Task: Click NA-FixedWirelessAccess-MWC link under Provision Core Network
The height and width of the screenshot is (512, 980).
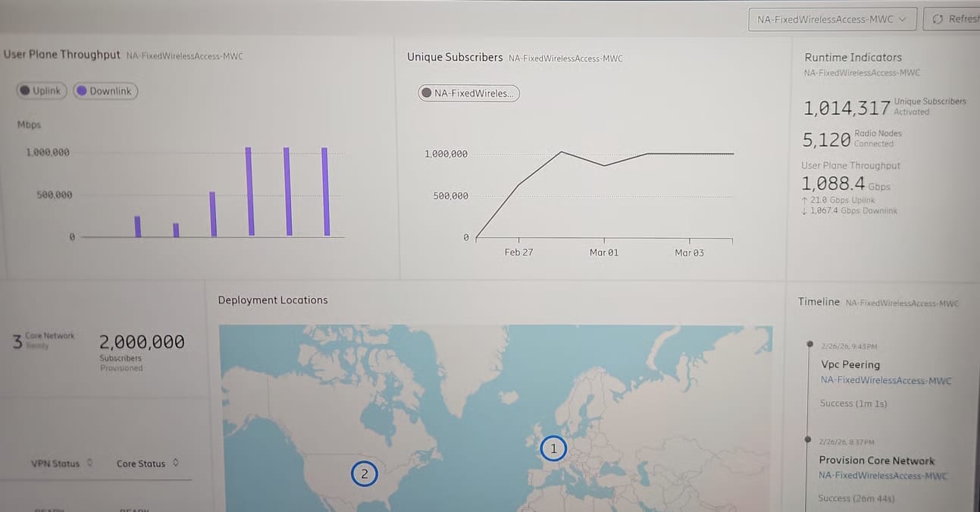Action: (883, 476)
